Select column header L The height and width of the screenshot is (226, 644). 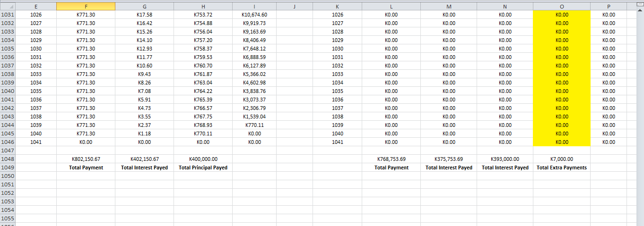391,6
